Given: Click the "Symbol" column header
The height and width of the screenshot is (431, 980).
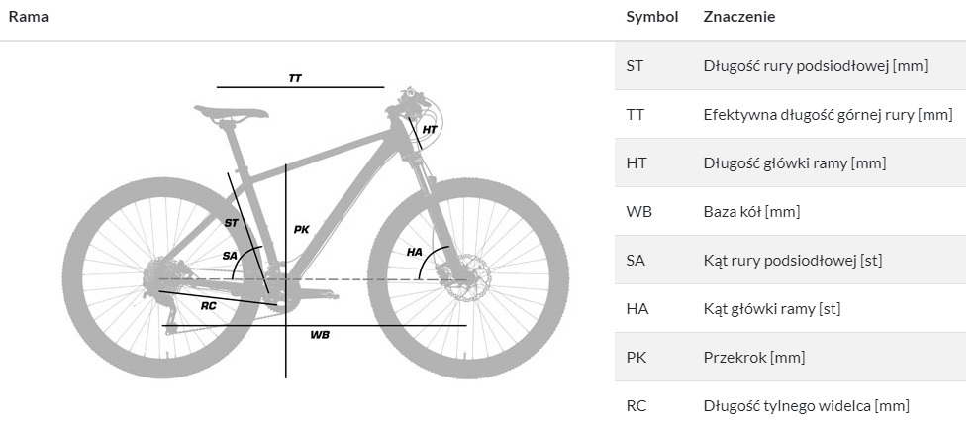Looking at the screenshot, I should tap(651, 17).
